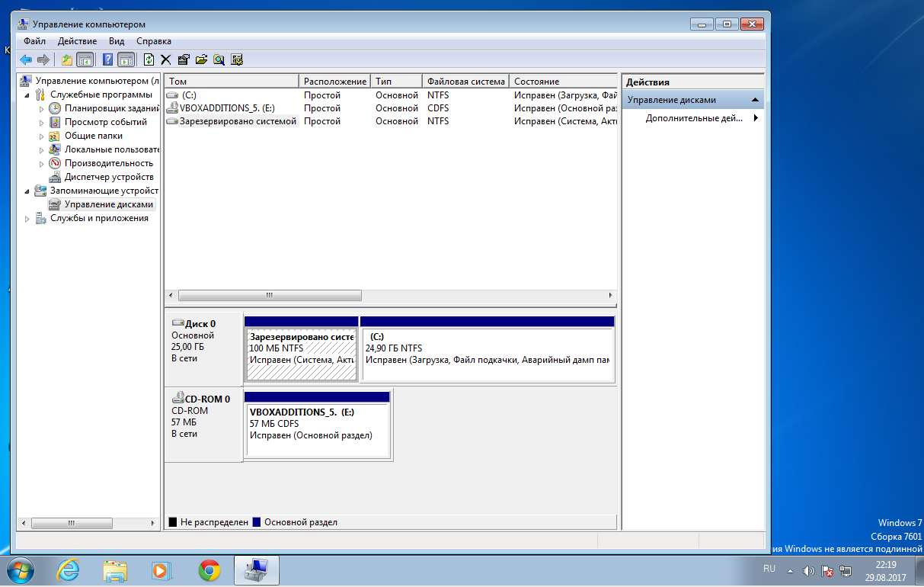Viewport: 924px width, 587px height.
Task: Open Properties toolbar icon
Action: pos(184,59)
